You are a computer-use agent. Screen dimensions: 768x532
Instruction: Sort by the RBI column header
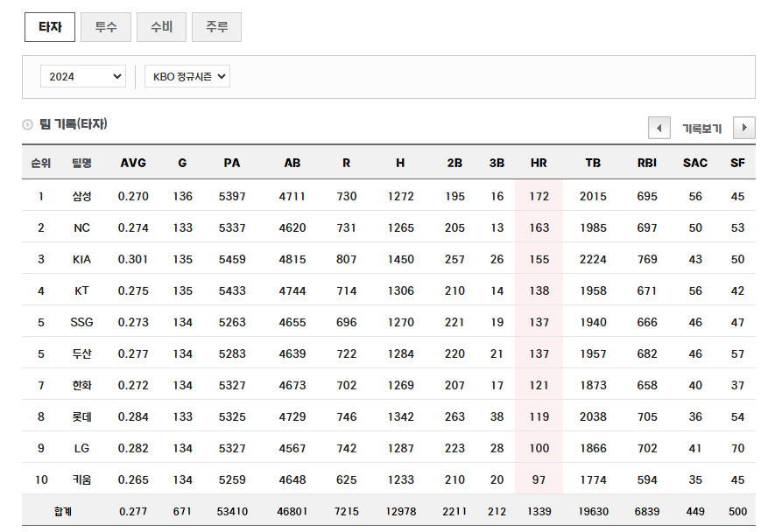(x=640, y=163)
